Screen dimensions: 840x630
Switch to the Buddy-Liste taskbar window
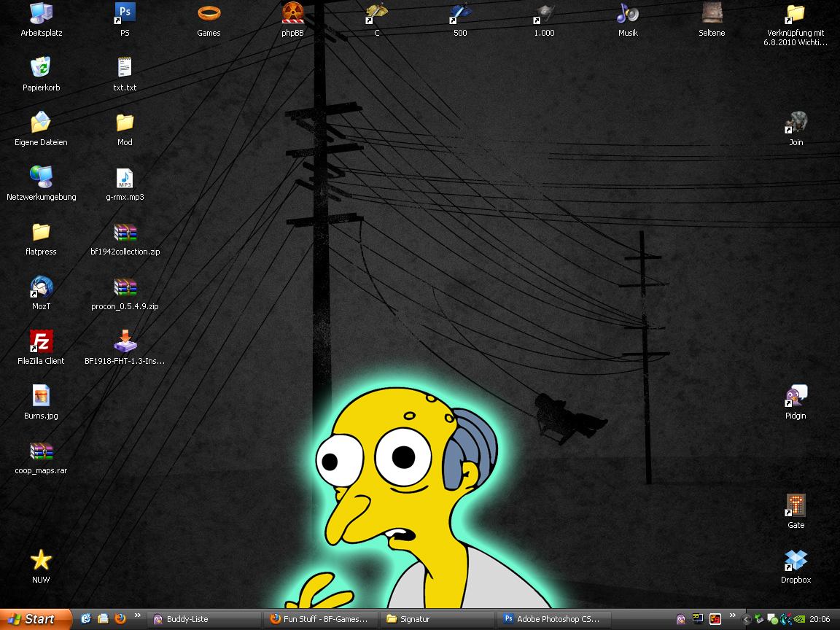point(204,619)
